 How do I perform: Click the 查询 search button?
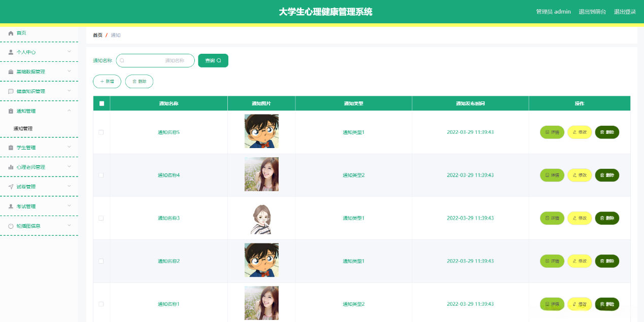coord(213,60)
